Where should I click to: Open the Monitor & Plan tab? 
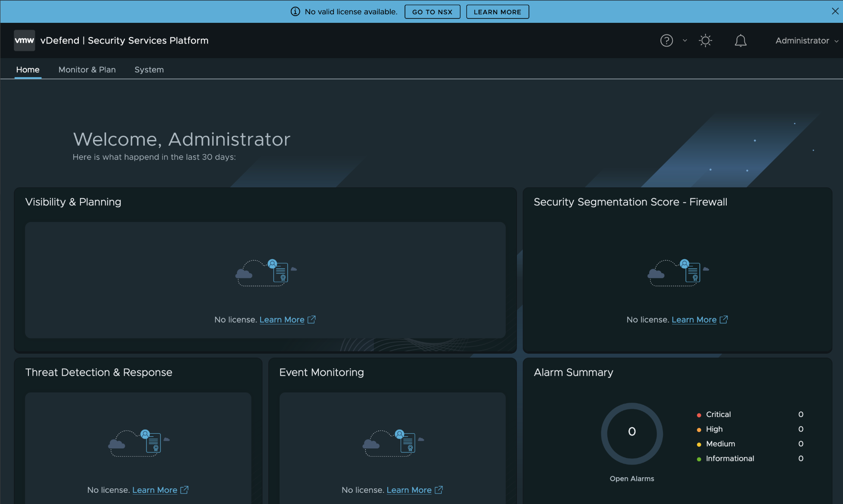coord(87,69)
